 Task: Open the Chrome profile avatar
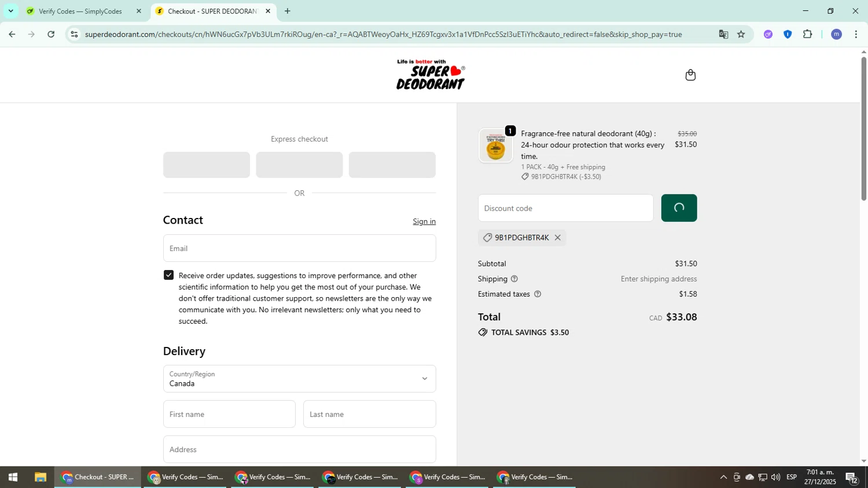pos(836,34)
